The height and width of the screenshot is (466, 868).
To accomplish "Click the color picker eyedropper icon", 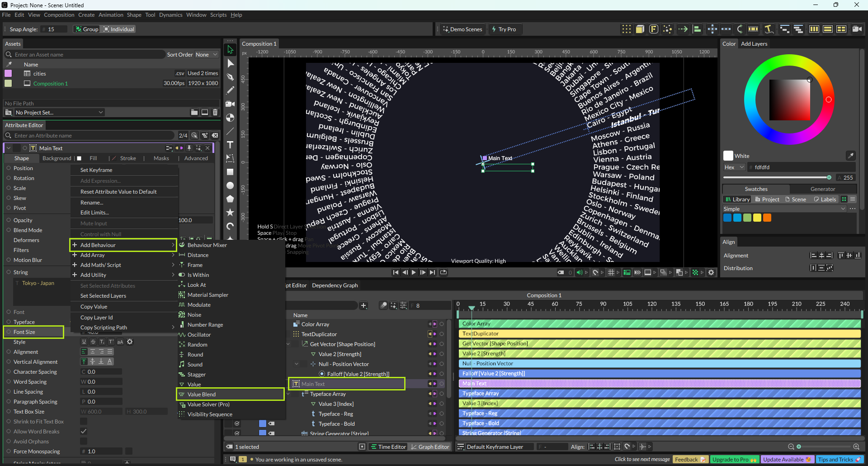I will pyautogui.click(x=850, y=156).
